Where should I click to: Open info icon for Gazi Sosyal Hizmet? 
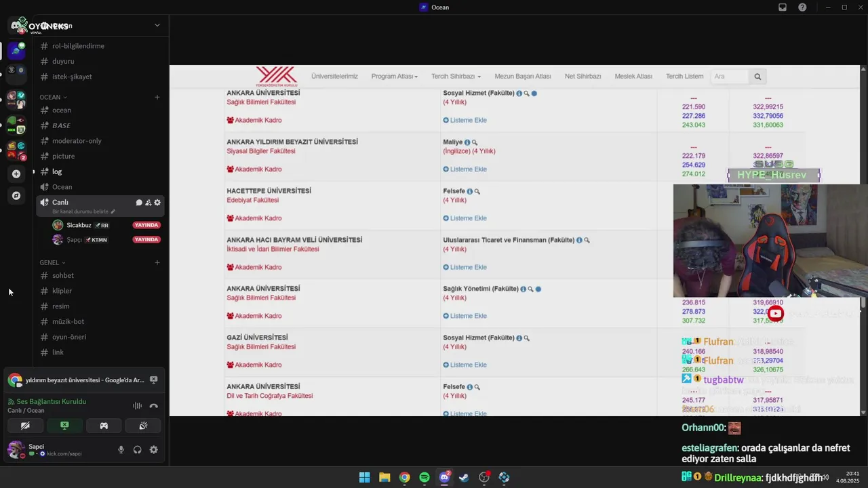(519, 338)
